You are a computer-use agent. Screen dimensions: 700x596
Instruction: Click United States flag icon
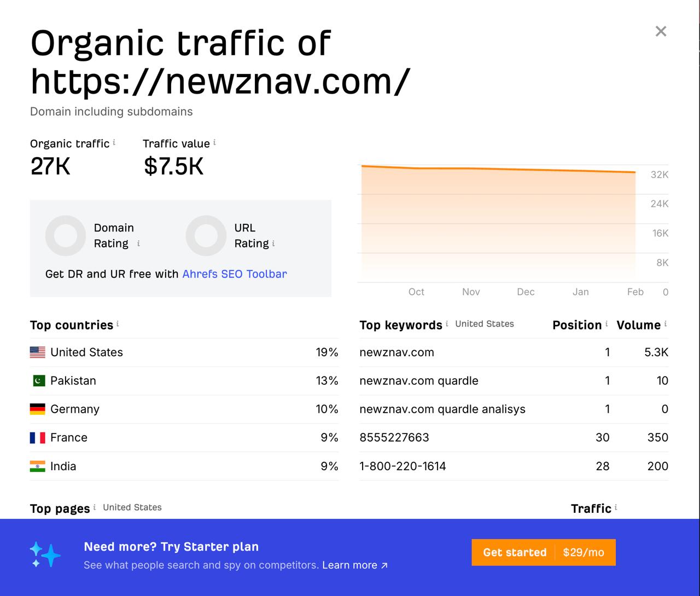tap(38, 352)
